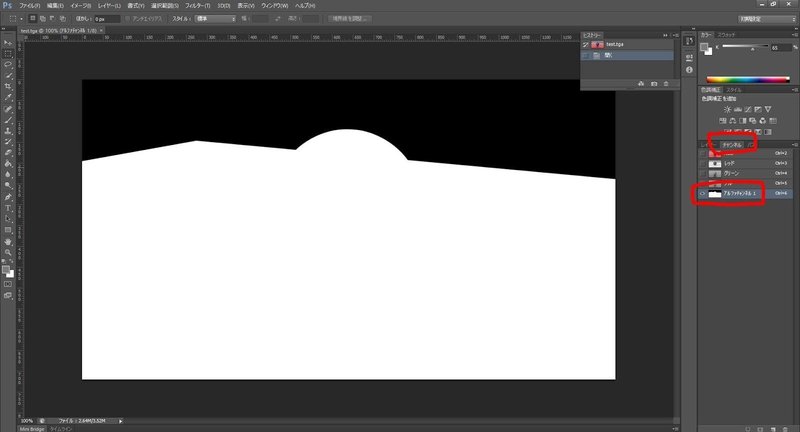Open the File menu
Viewport: 800px width, 432px height.
30,6
